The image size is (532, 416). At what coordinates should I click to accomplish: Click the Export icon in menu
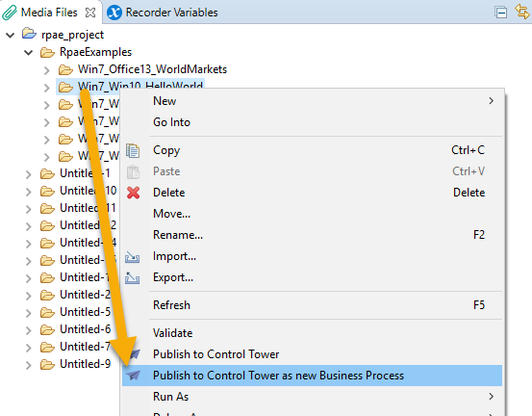pyautogui.click(x=132, y=277)
